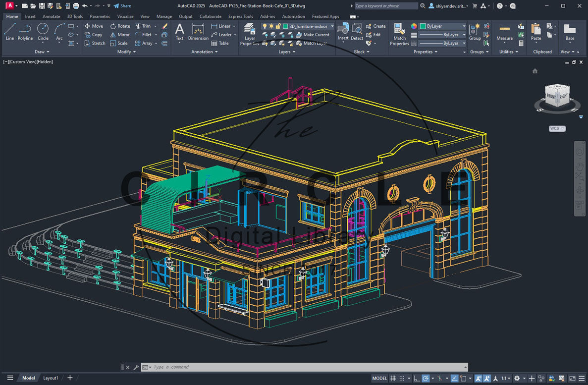Toggle ortho mode in status bar
The image size is (588, 385).
417,378
